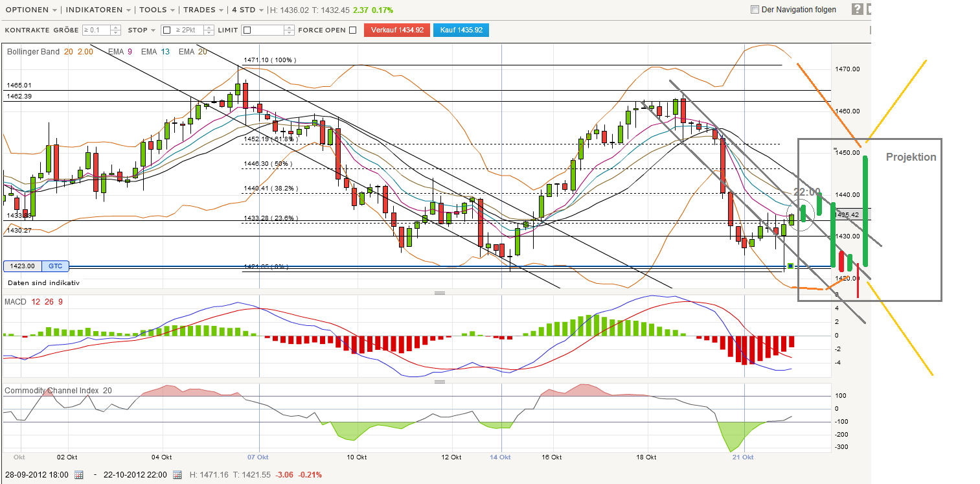Click the Stop distance stepper arrows

click(209, 30)
